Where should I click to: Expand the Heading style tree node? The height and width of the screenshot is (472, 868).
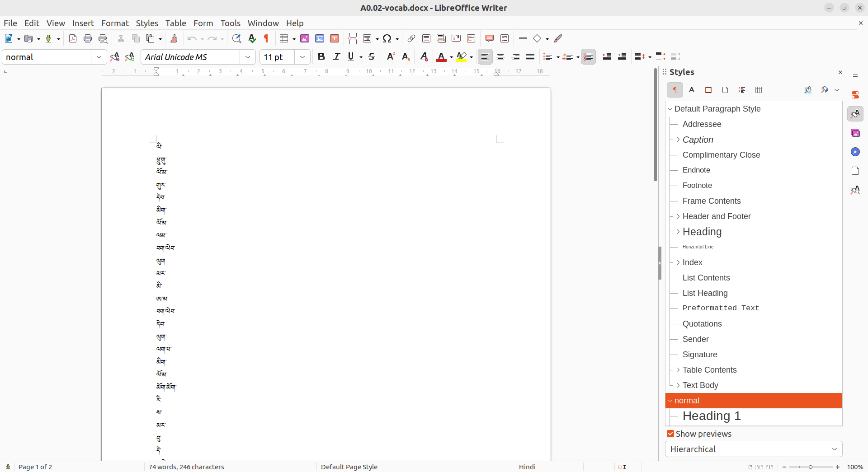[x=678, y=232]
